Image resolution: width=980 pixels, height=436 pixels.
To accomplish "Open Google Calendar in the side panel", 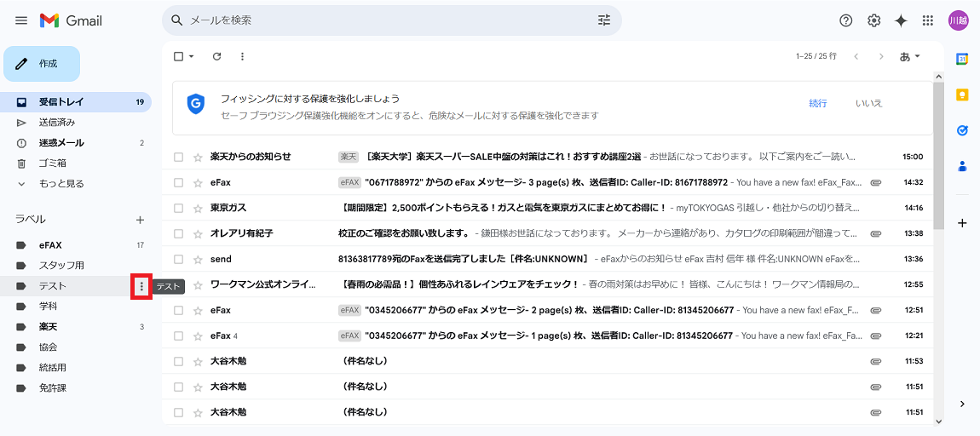I will 962,59.
